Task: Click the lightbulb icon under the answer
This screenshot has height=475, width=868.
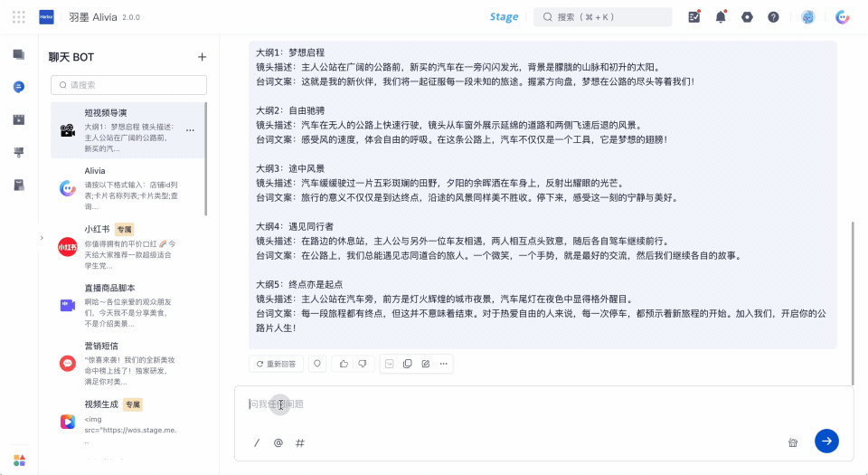Action: [x=317, y=364]
